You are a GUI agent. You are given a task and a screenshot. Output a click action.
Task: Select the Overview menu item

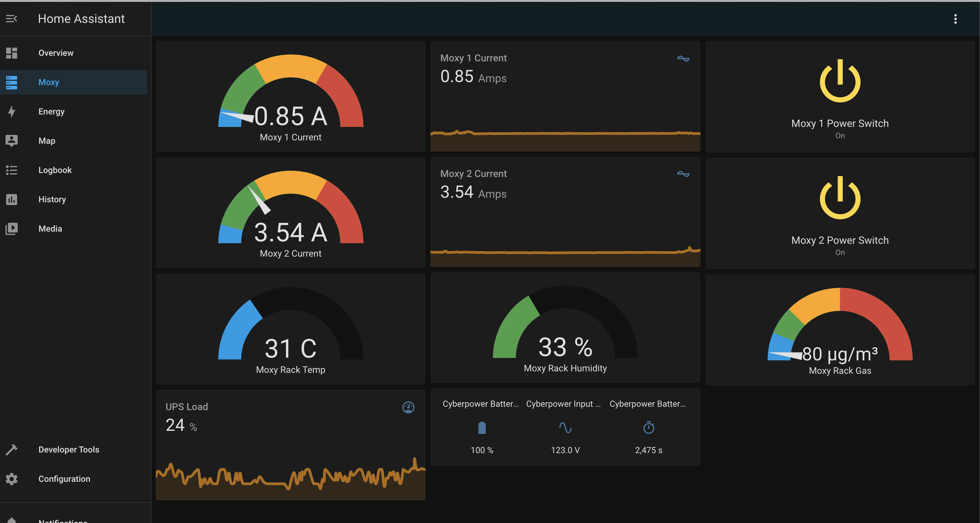(x=56, y=52)
